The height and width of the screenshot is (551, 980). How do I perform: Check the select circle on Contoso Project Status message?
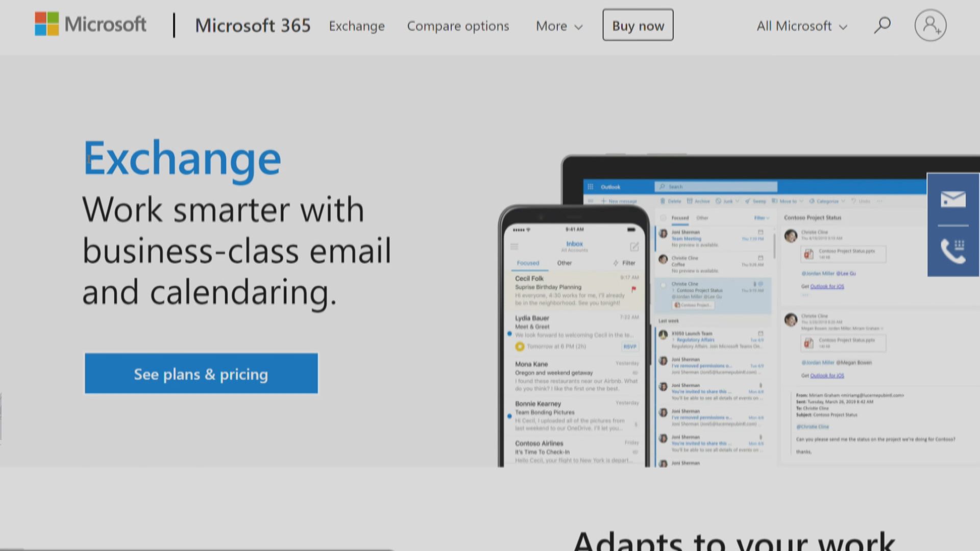click(663, 285)
